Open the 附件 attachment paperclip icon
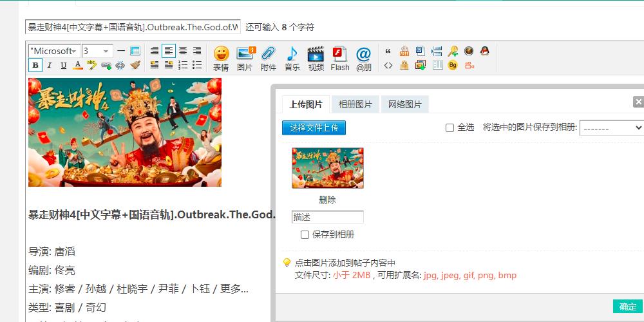This screenshot has height=322, width=644. tap(268, 57)
